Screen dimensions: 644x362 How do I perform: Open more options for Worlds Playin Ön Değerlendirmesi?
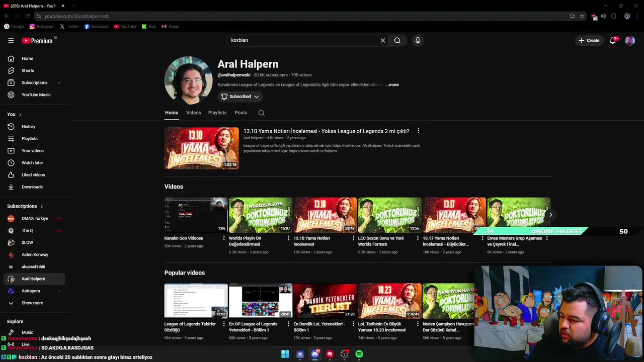coord(289,238)
